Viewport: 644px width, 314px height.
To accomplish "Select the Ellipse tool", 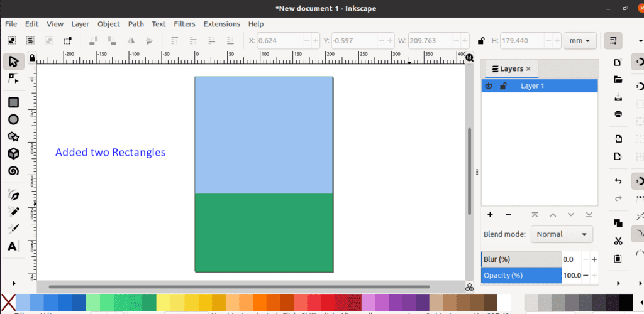I will [x=14, y=120].
